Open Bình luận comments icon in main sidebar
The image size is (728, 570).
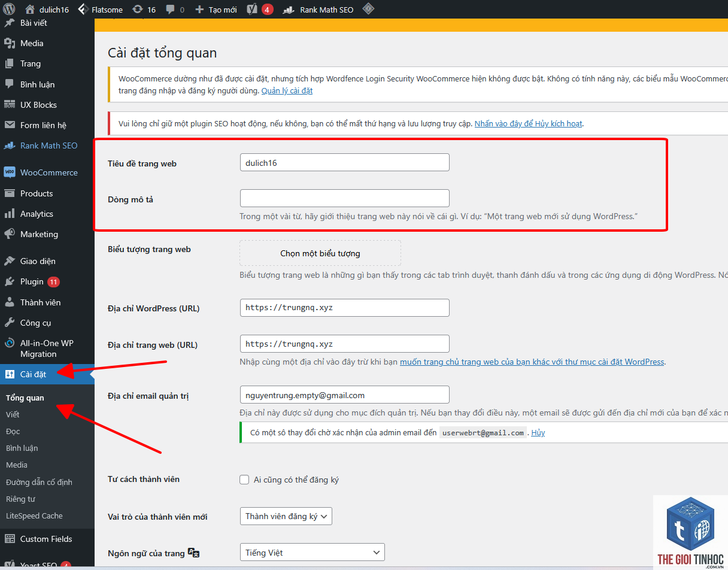[9, 84]
